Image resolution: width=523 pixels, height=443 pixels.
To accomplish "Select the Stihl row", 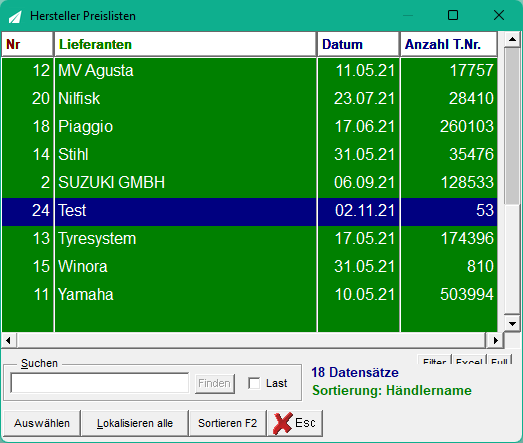I will tap(249, 154).
